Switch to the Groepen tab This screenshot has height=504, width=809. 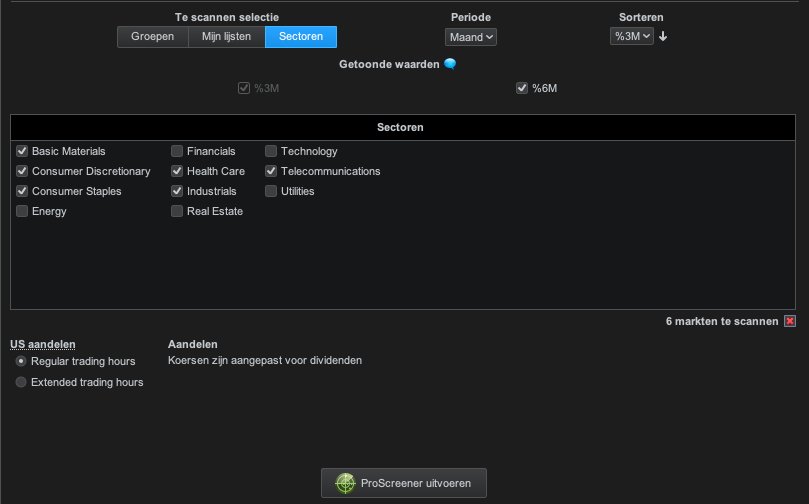pos(152,37)
